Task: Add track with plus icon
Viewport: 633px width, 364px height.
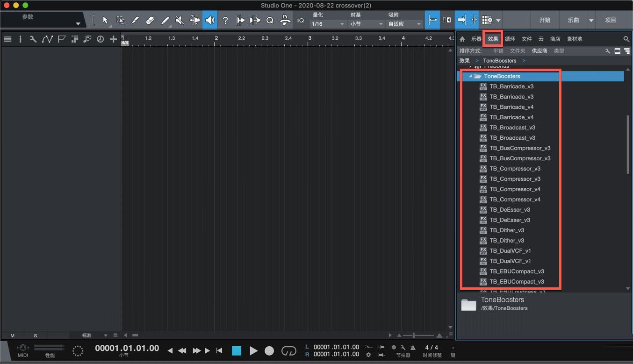Action: tap(113, 39)
